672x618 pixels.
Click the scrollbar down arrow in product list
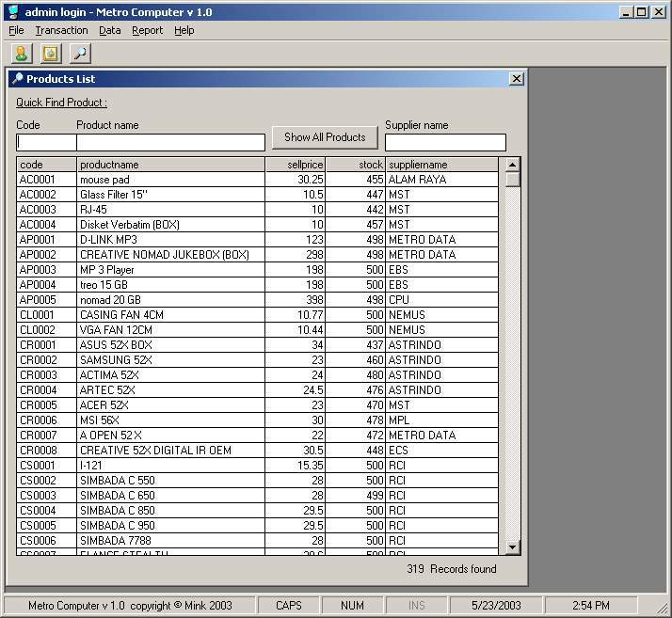pos(512,547)
